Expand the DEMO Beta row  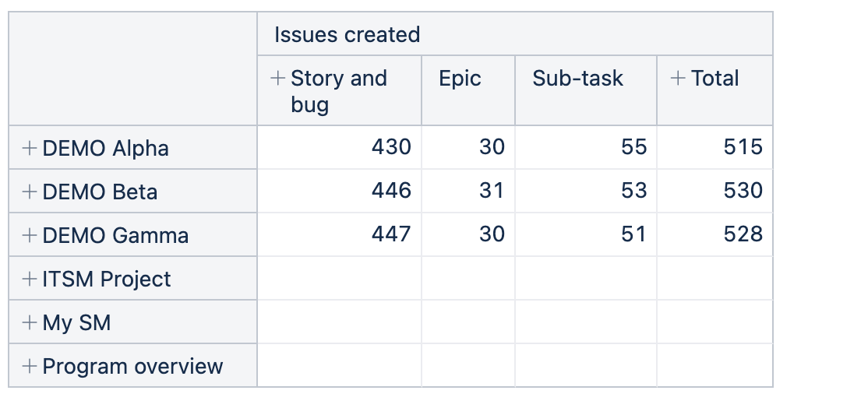pos(29,192)
